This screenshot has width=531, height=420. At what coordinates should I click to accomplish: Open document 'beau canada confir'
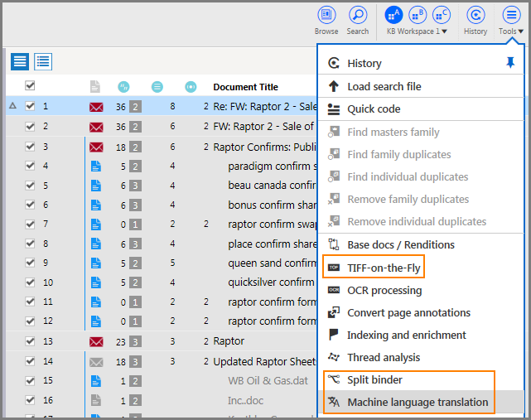[x=272, y=186]
